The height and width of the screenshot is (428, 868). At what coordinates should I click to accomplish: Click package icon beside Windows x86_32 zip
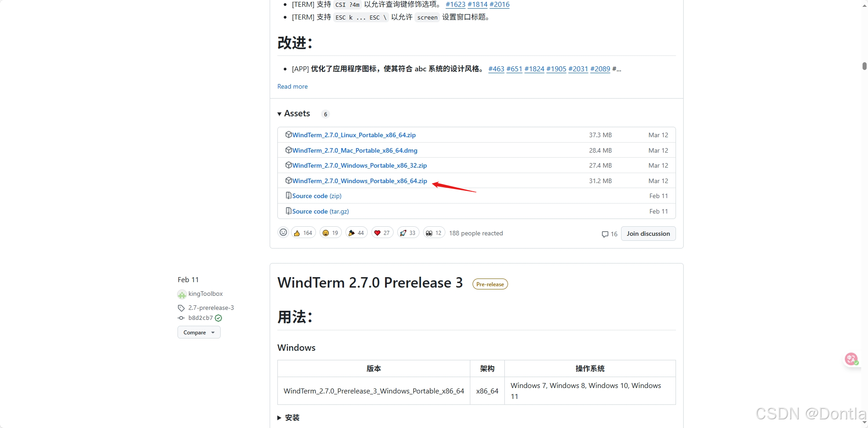[288, 165]
